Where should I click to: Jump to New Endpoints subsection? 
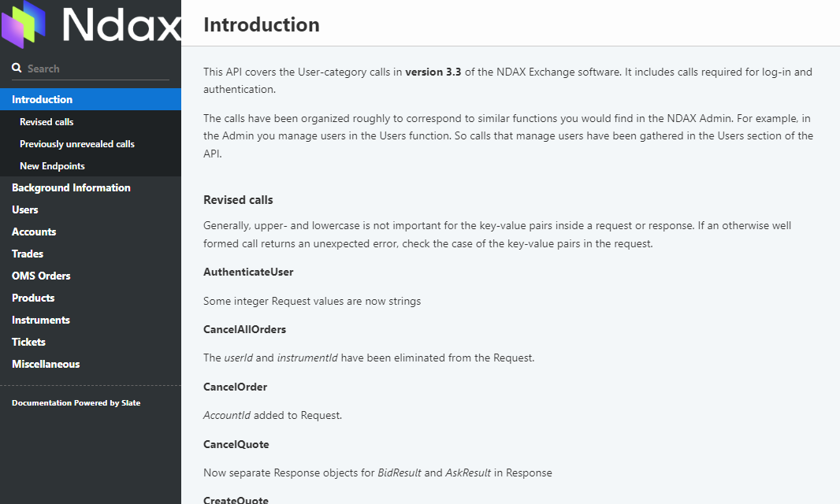pyautogui.click(x=52, y=166)
